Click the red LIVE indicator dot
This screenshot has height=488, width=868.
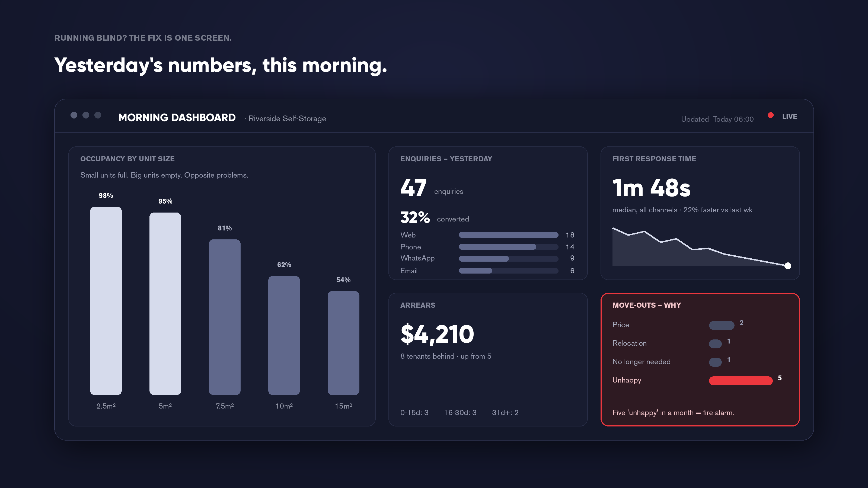[x=770, y=115]
